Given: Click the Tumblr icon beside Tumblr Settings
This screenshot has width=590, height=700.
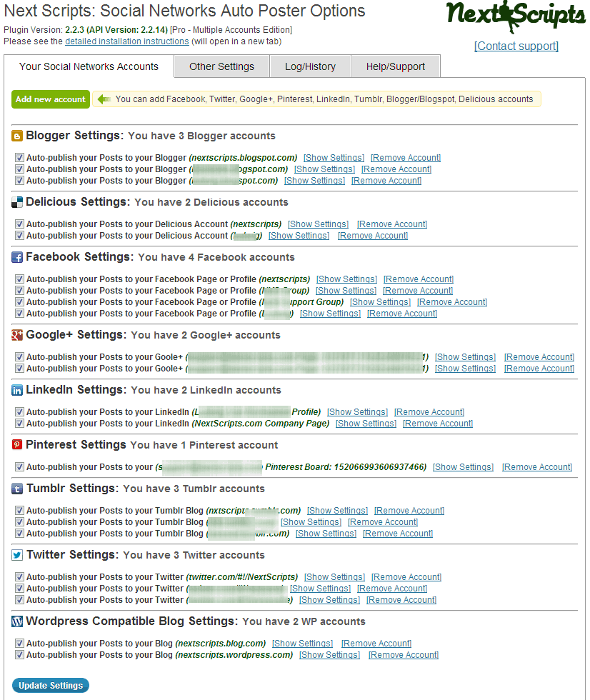Looking at the screenshot, I should click(17, 489).
